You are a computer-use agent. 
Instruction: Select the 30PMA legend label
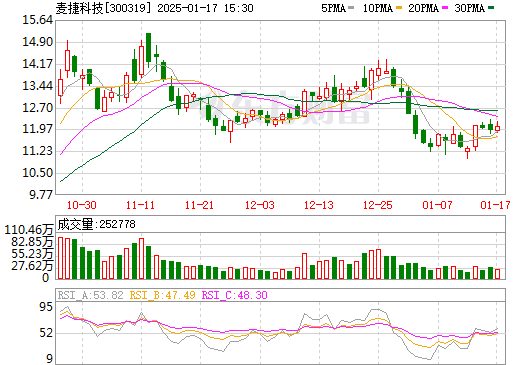click(x=469, y=8)
